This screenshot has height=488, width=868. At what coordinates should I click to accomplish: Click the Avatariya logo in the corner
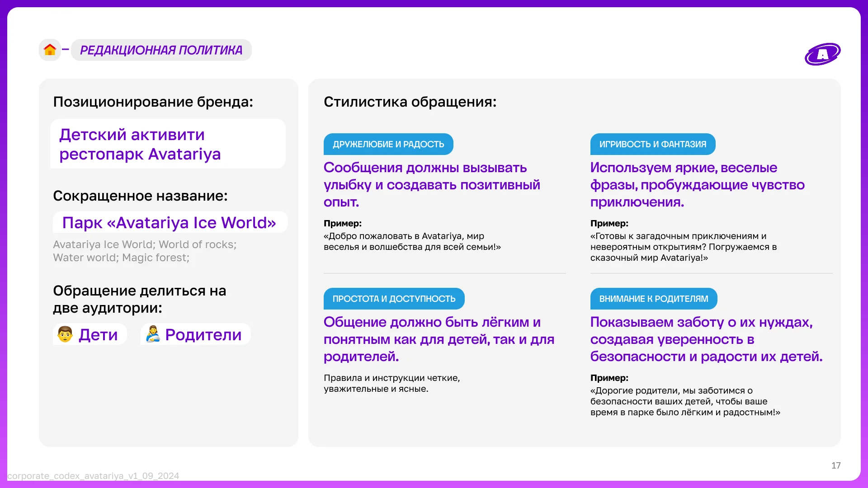coord(822,54)
